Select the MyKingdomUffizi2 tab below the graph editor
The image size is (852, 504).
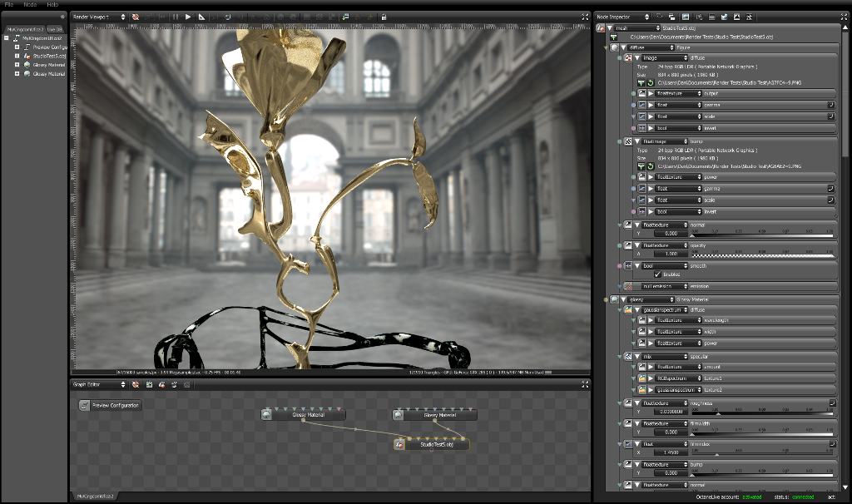pyautogui.click(x=95, y=497)
